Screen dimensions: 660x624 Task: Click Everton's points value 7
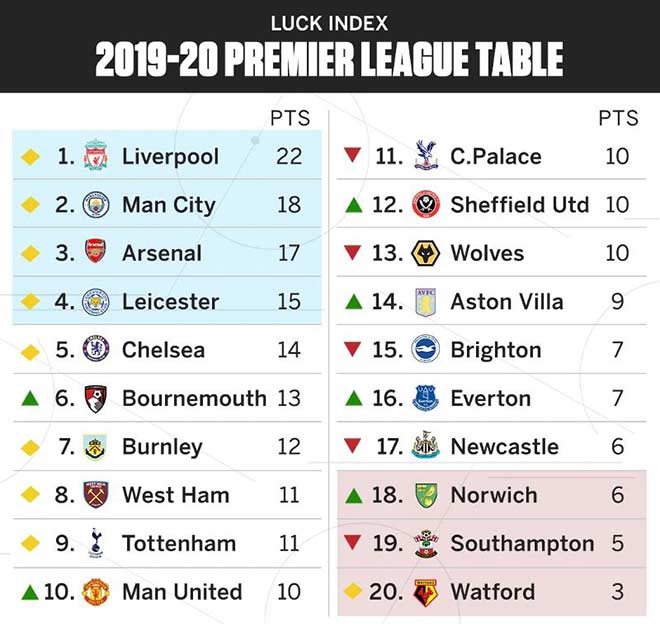click(x=617, y=398)
